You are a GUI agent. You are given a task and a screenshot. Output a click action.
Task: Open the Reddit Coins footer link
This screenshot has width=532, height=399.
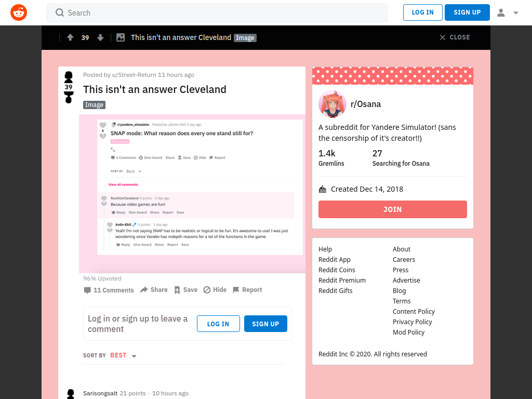pos(337,270)
